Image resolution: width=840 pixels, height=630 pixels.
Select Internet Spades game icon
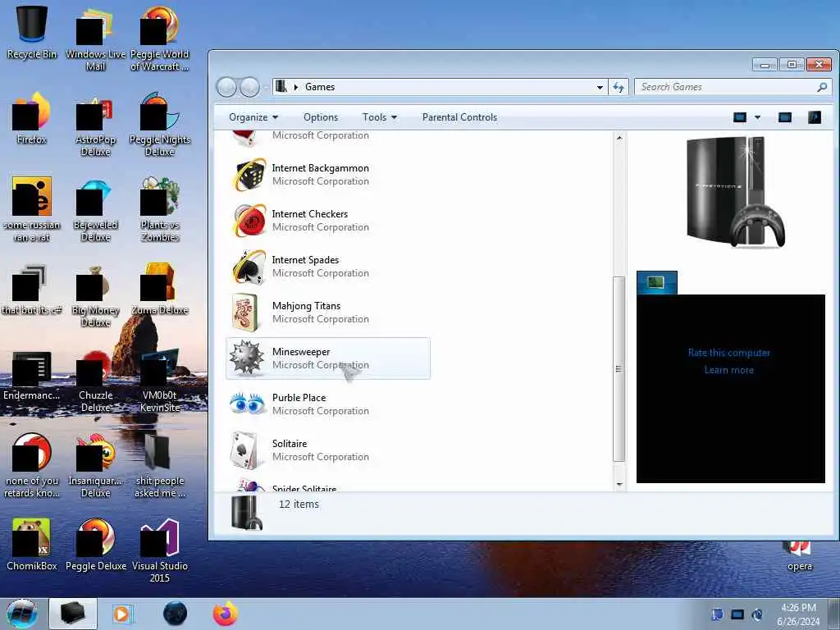coord(249,267)
